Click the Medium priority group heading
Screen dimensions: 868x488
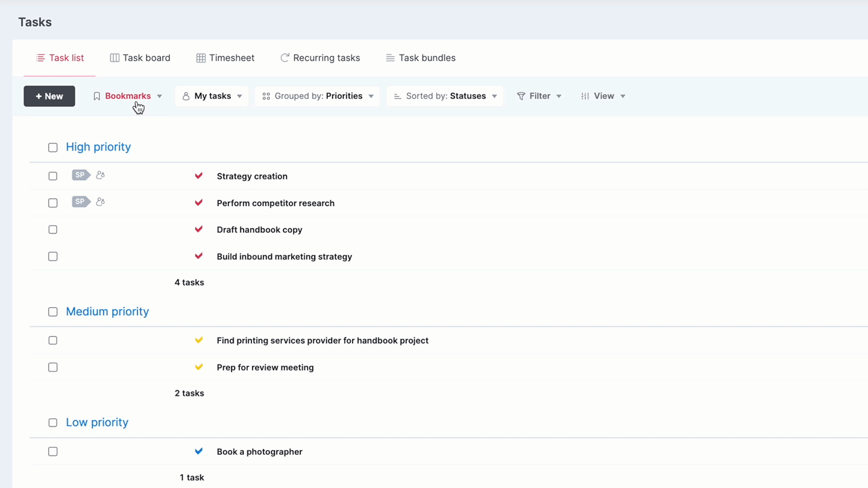(107, 311)
